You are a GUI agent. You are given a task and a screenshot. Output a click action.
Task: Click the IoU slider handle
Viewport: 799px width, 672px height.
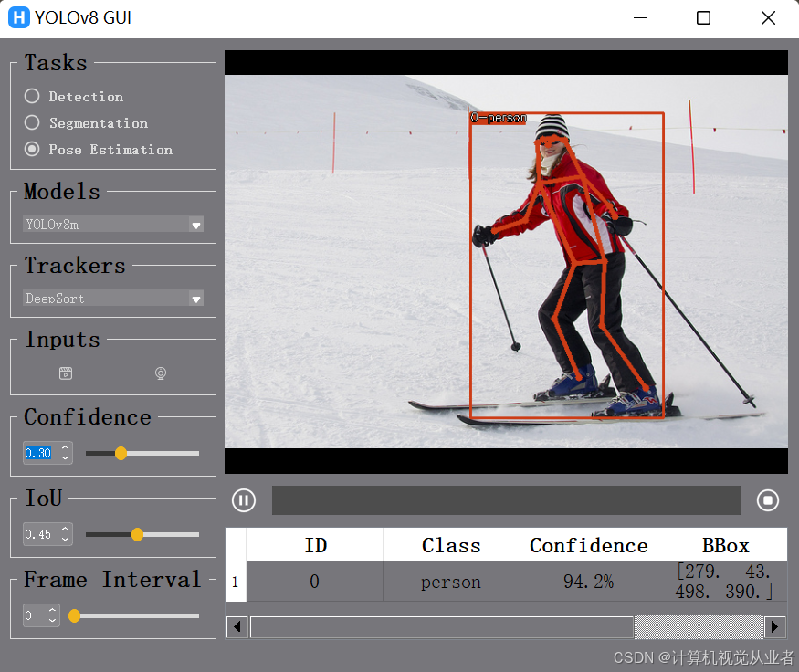[x=137, y=534]
